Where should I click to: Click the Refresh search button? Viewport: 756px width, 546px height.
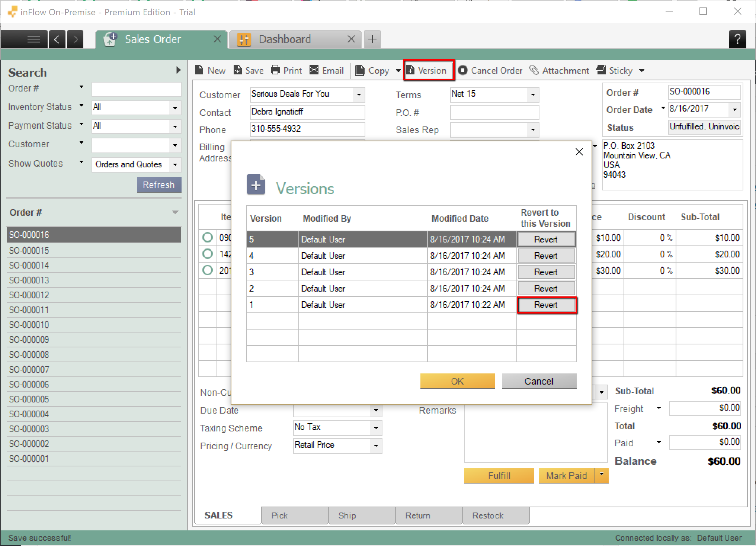click(x=159, y=185)
